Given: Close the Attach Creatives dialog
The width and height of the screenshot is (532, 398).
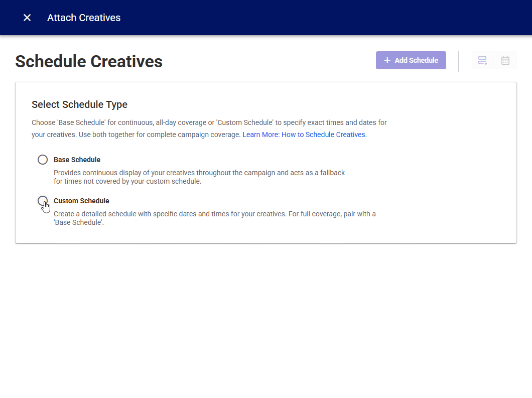Looking at the screenshot, I should [x=27, y=18].
